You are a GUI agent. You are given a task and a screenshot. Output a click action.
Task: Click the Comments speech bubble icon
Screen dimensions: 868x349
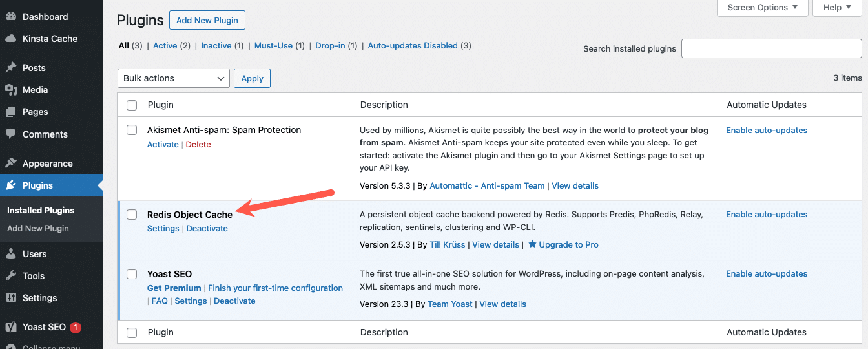11,134
